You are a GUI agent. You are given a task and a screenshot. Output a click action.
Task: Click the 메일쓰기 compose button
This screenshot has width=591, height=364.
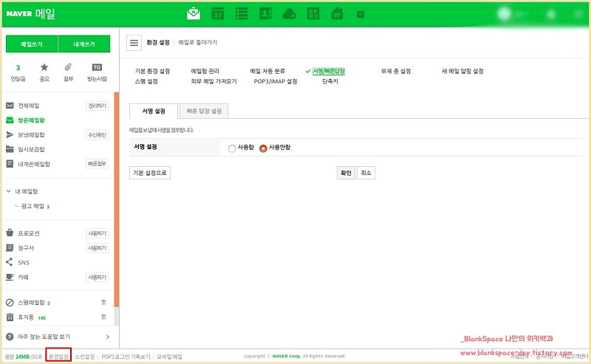coord(32,44)
